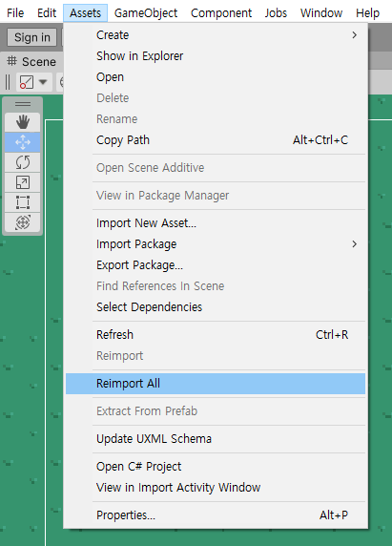
Task: Click the Scene view draw mode icon
Action: [x=27, y=82]
